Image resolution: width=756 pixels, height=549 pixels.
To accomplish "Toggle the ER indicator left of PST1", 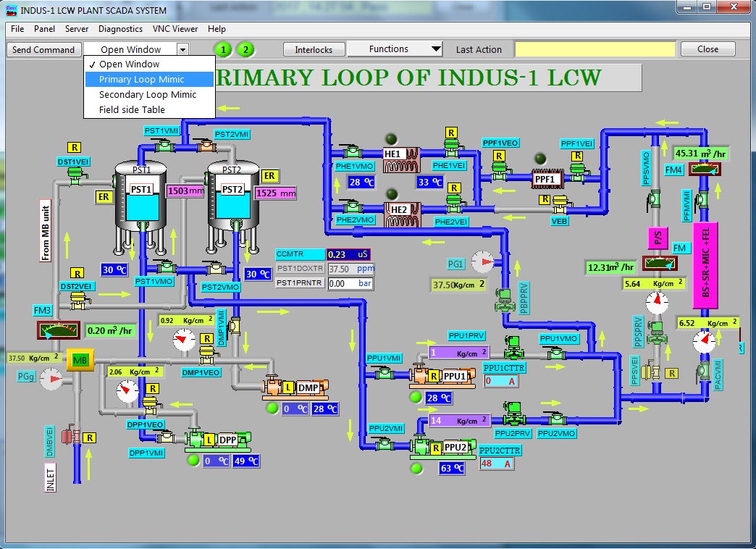I will tap(104, 196).
